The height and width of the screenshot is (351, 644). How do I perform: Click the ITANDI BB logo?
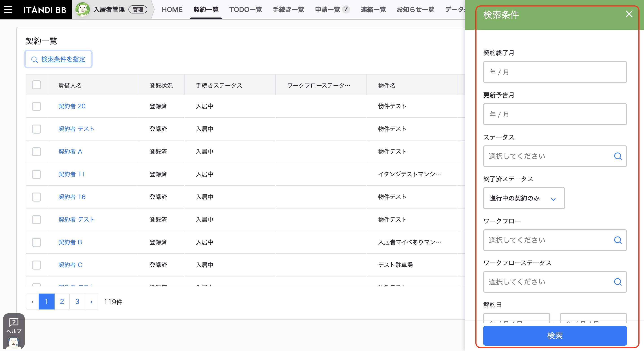point(45,10)
